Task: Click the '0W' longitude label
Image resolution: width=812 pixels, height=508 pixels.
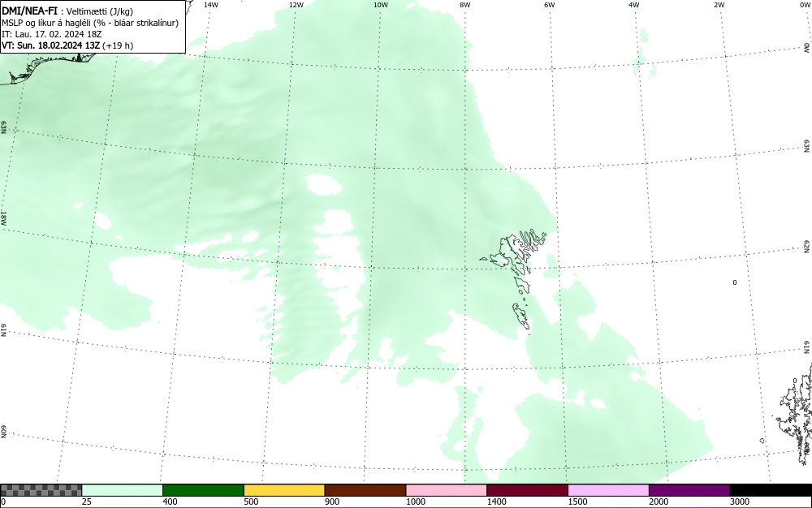Action: point(805,5)
